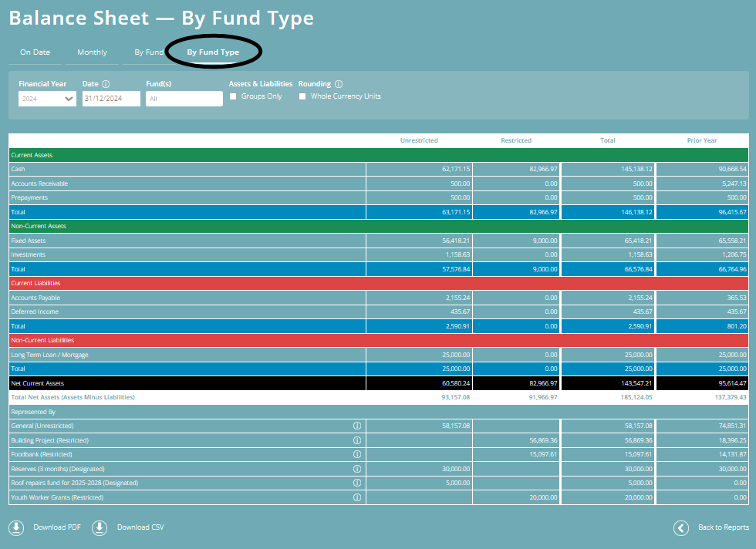Open info for Reserves (3 months) (Designated)
Viewport: 756px width, 549px height.
(356, 468)
